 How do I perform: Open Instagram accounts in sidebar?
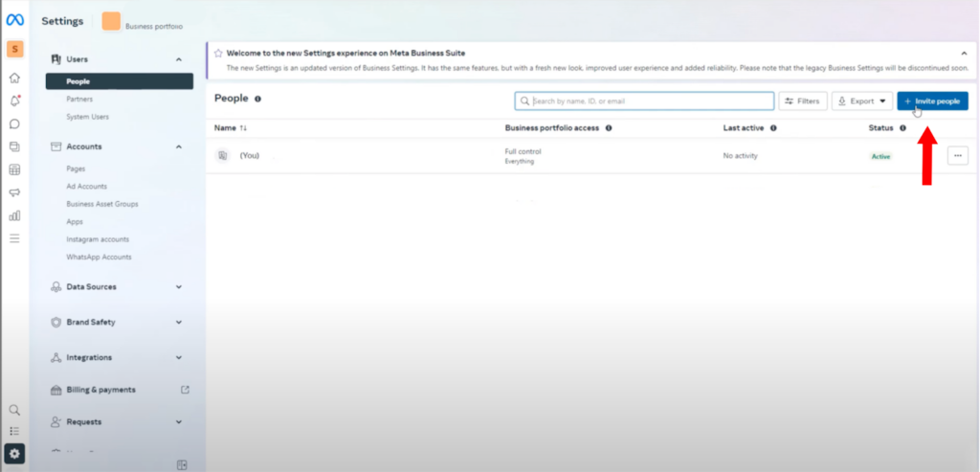98,239
